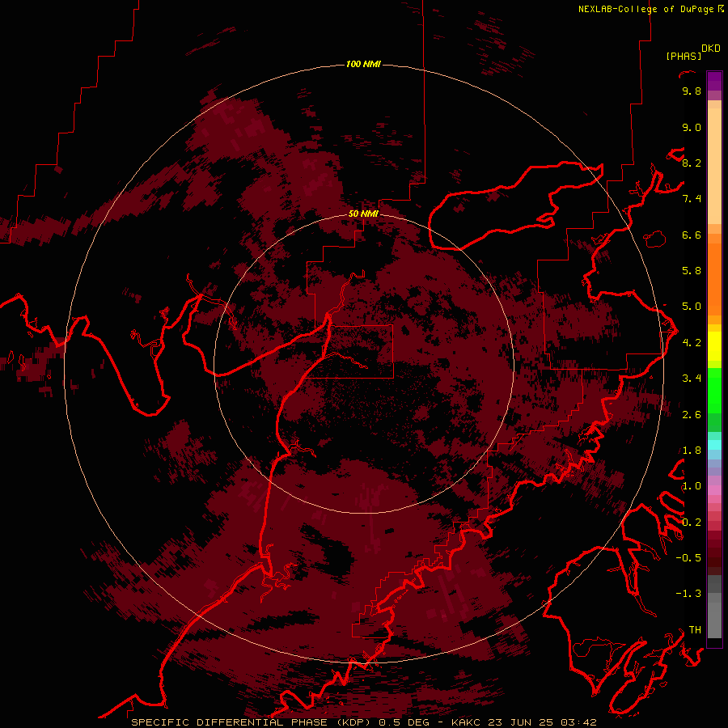The image size is (728, 728).
Task: Click the 8.2 value on the legend
Action: point(692,163)
